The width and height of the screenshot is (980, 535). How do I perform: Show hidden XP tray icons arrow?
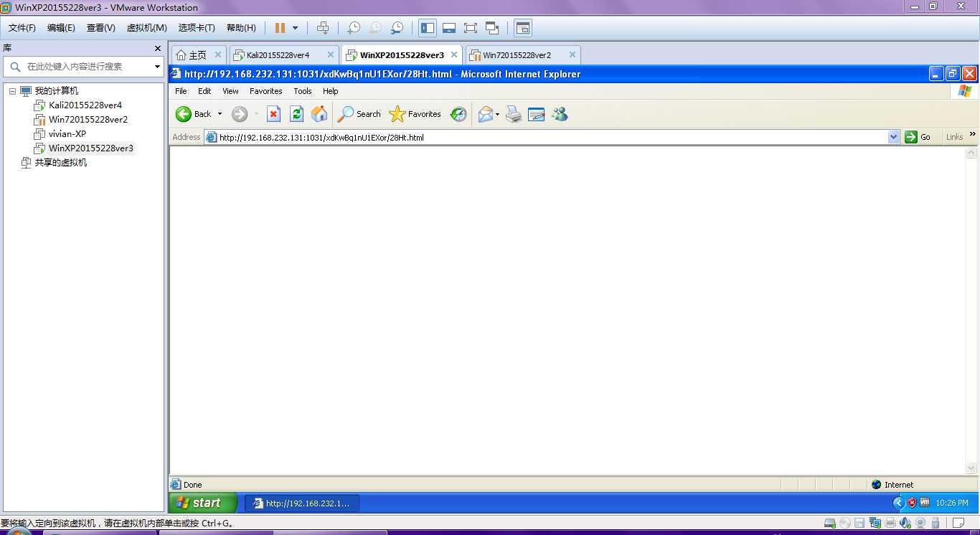[x=897, y=503]
